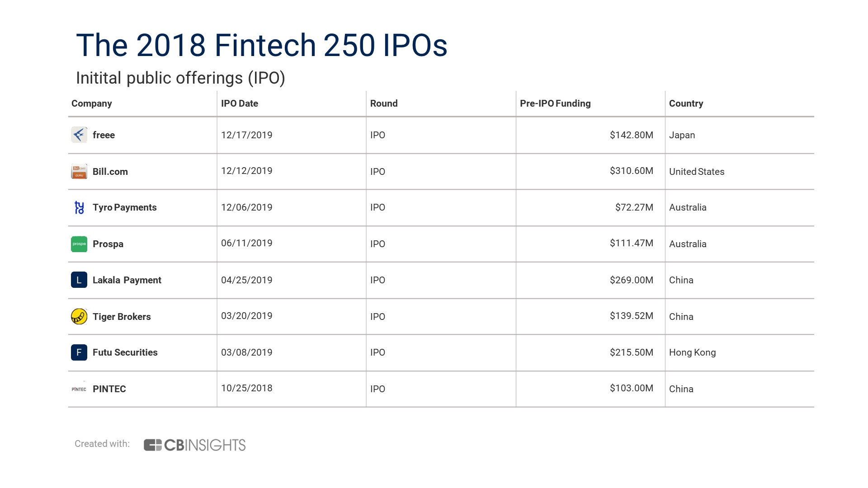The width and height of the screenshot is (868, 488).
Task: Click the Bill.com logo icon
Action: click(x=79, y=172)
